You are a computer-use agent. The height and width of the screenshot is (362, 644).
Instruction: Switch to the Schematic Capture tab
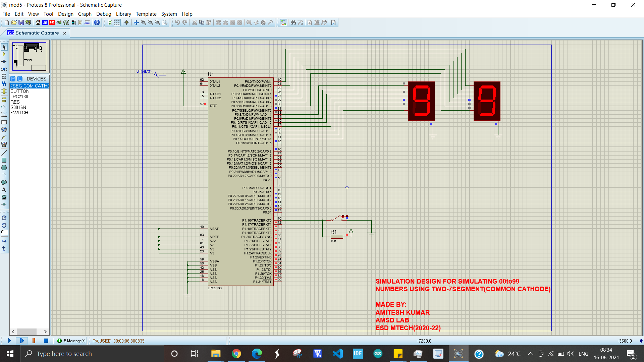[37, 33]
